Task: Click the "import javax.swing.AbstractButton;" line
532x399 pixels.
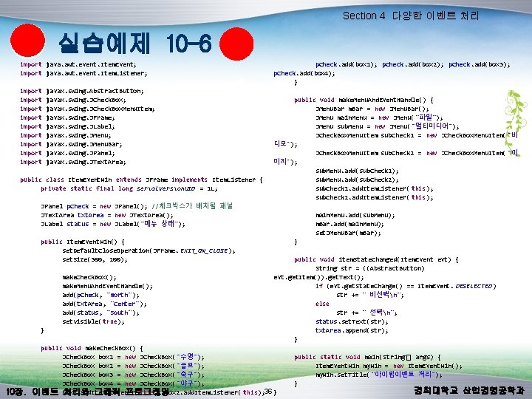Action: tap(82, 91)
